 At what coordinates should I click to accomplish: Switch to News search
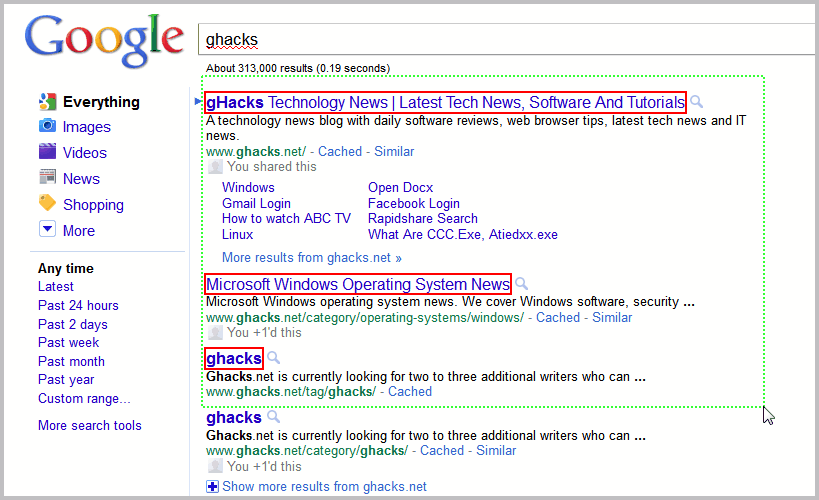(81, 179)
